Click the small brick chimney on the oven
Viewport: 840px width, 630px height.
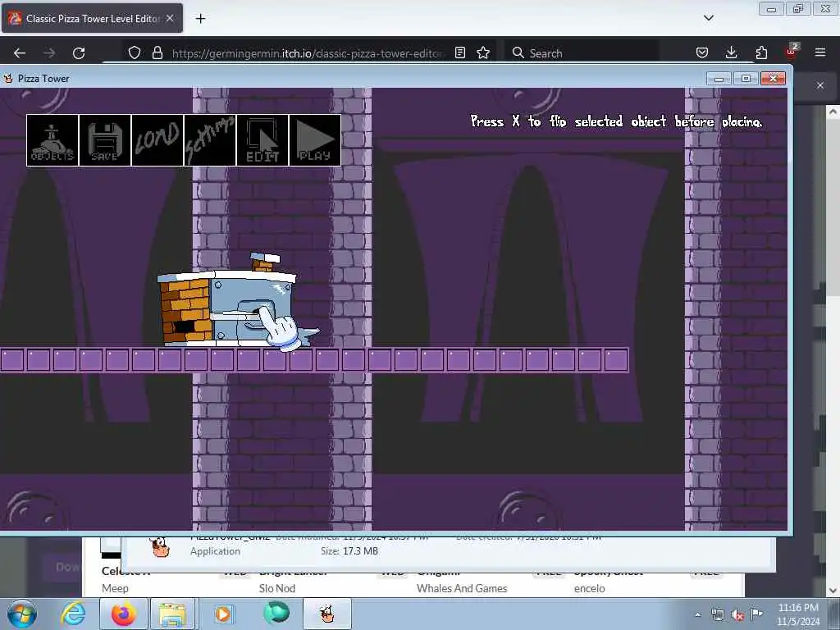264,262
